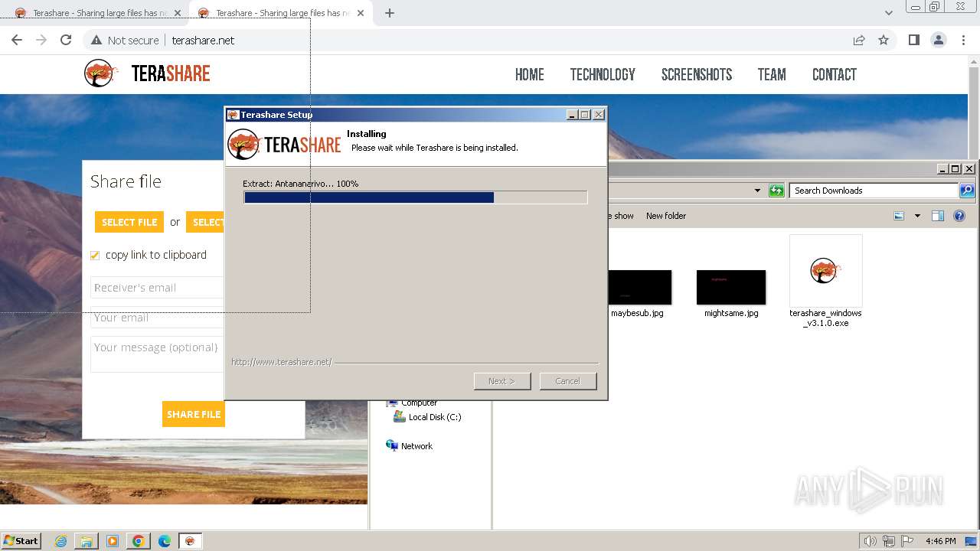Open the TECHNOLOGY menu item

(x=603, y=74)
